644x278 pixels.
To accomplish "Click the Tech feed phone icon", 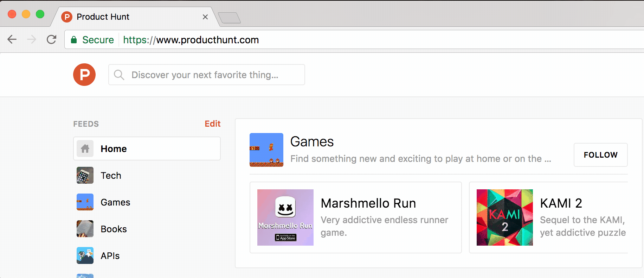I will pos(85,175).
